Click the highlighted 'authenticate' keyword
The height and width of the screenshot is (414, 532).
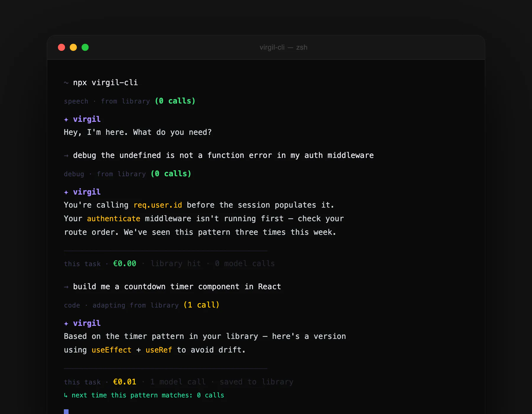(x=113, y=219)
